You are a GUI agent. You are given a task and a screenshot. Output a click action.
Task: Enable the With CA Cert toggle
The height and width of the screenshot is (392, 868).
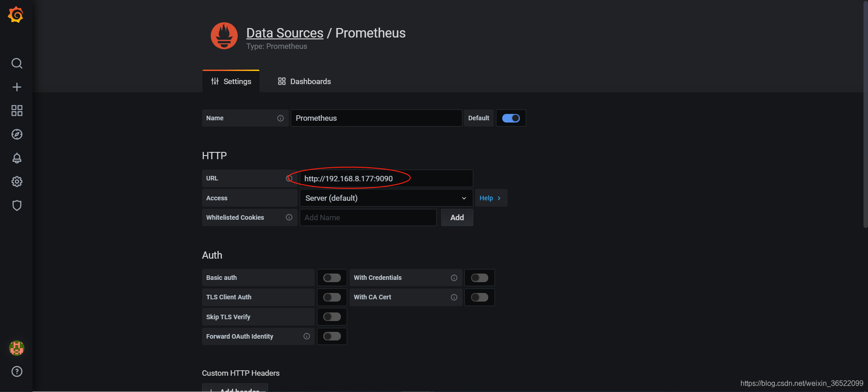[x=480, y=297]
